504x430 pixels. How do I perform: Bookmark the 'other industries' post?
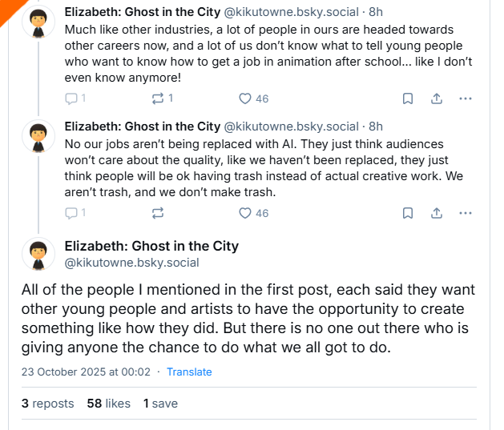tap(407, 98)
